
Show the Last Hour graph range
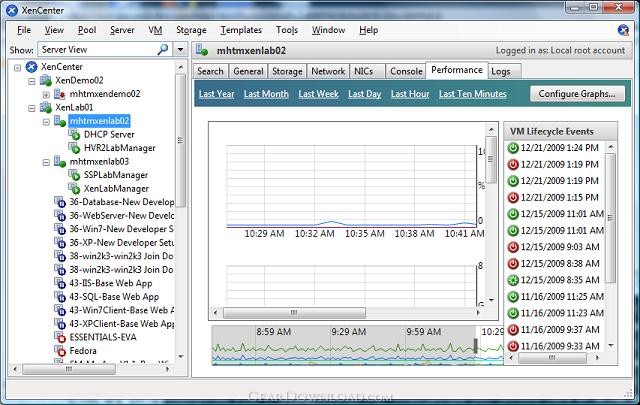click(x=410, y=94)
